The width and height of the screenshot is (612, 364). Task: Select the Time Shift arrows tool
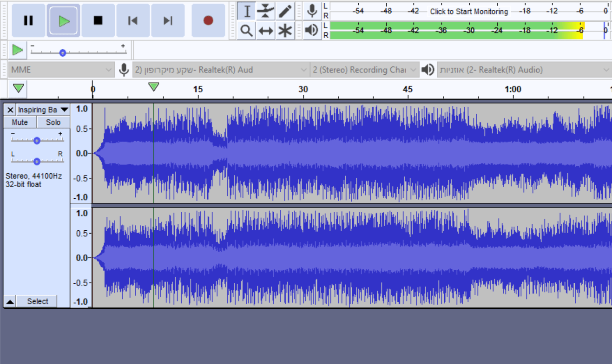(x=265, y=31)
